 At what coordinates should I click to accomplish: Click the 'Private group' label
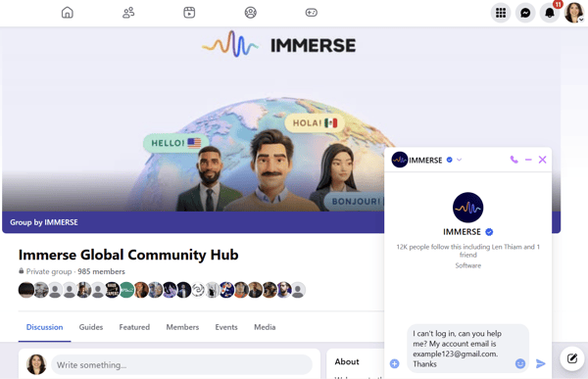click(x=49, y=271)
